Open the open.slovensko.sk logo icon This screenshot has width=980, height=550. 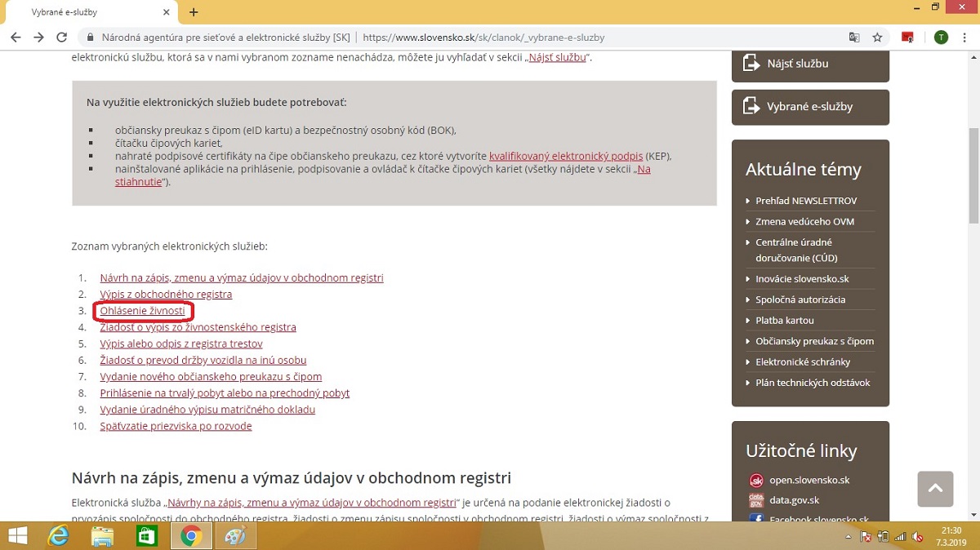[756, 480]
